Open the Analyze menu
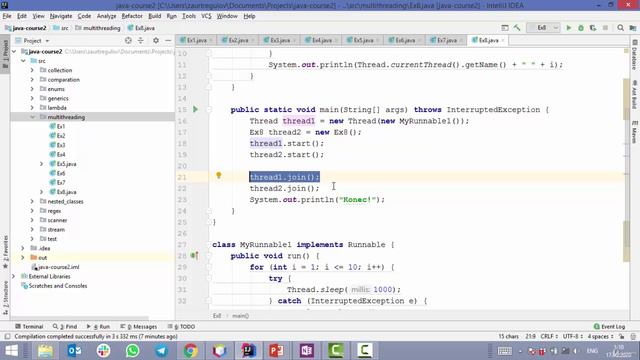Viewport: 640px width, 360px height. point(107,16)
